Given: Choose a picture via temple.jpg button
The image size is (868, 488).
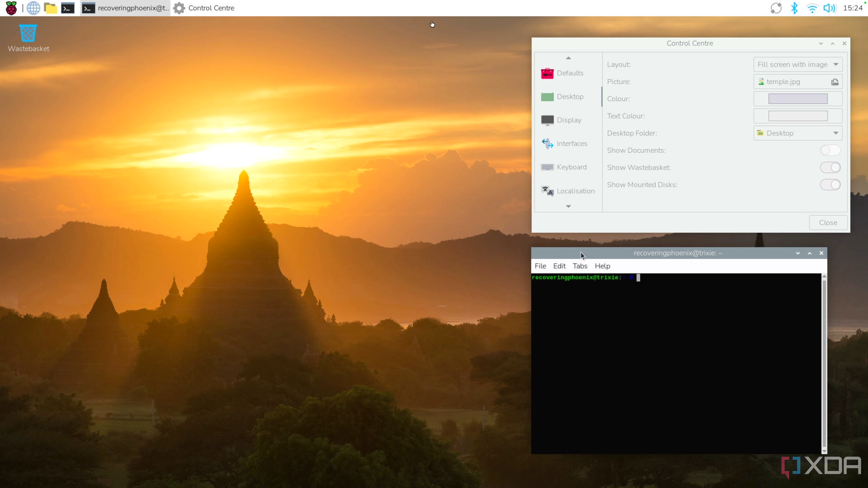Looking at the screenshot, I should tap(798, 82).
